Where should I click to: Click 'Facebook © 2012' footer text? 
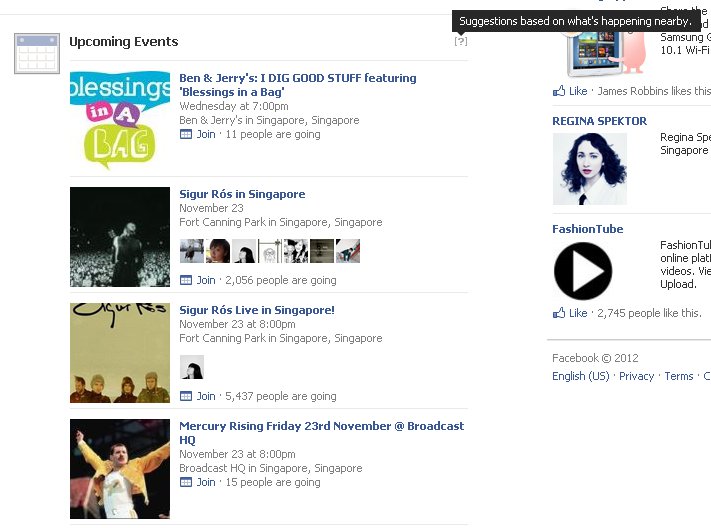click(x=595, y=358)
